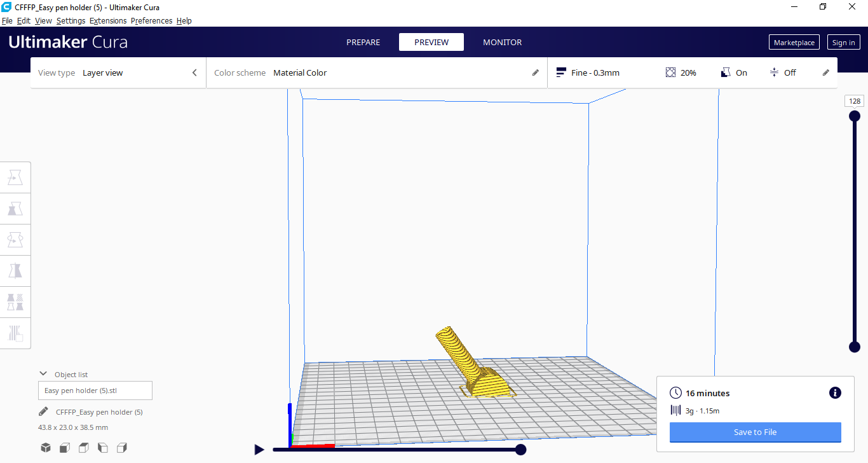The height and width of the screenshot is (463, 868).
Task: Click Save to File button
Action: coord(755,432)
